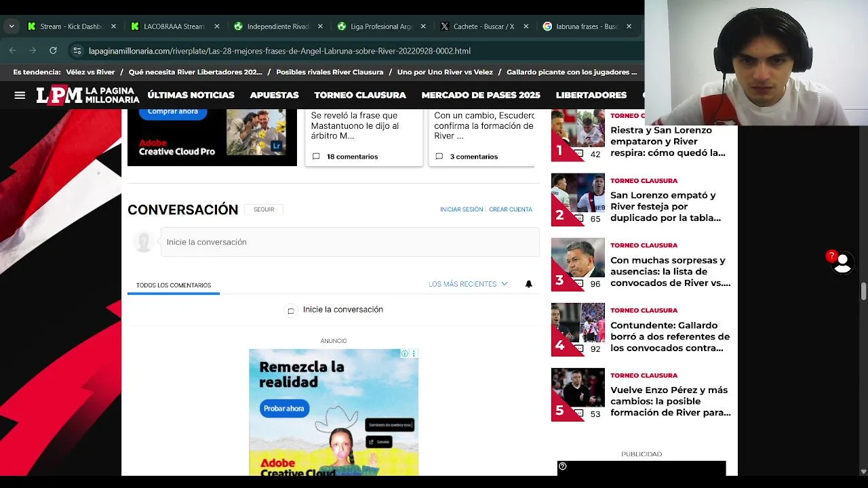Open Posibles rivales River Clausura trending link
Screen dimensions: 868x488
(x=330, y=72)
